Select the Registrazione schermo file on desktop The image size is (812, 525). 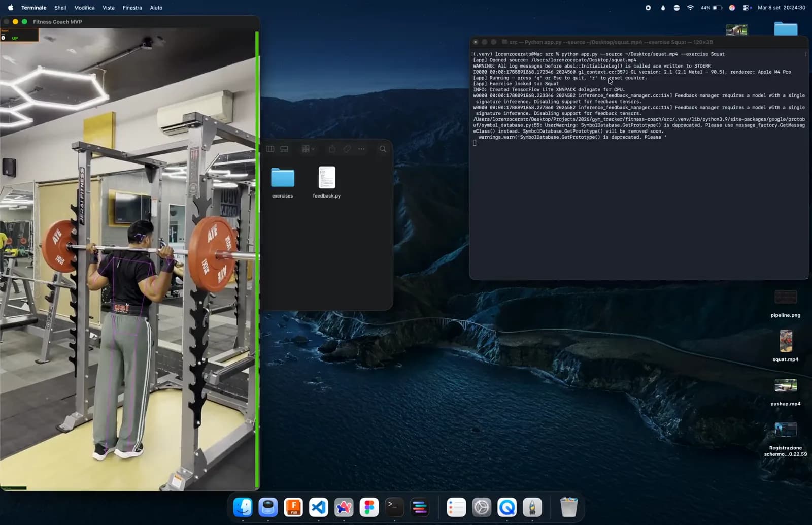click(786, 430)
